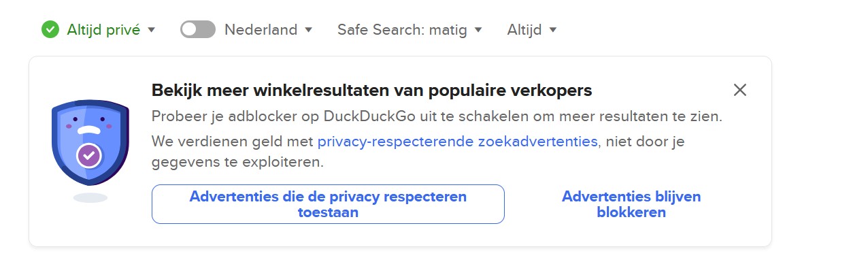Click the sad shield mascot illustration
The image size is (868, 262).
pyautogui.click(x=90, y=142)
